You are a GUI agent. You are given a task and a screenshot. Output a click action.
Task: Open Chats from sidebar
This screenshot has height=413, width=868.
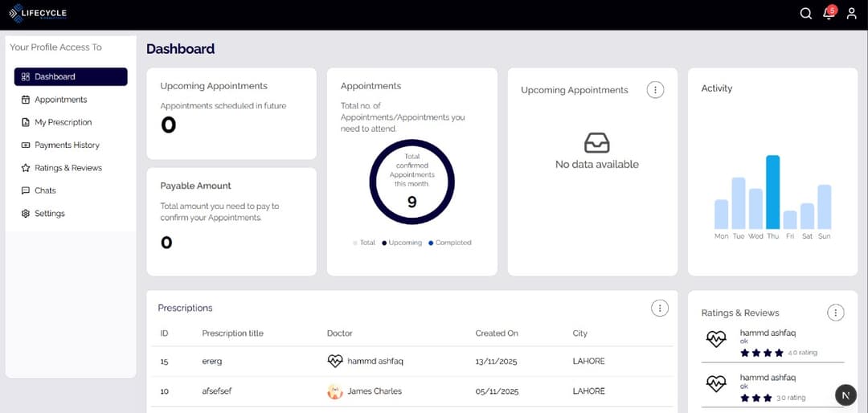coord(71,190)
